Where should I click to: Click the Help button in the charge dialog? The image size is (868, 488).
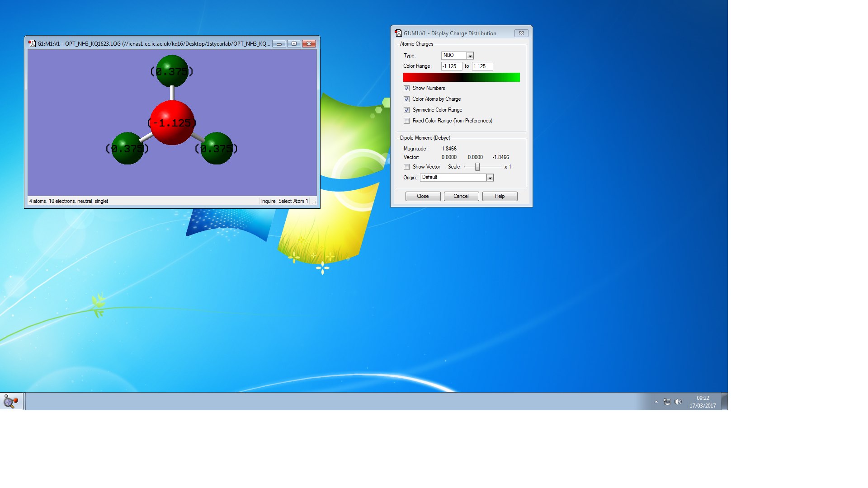pos(500,196)
